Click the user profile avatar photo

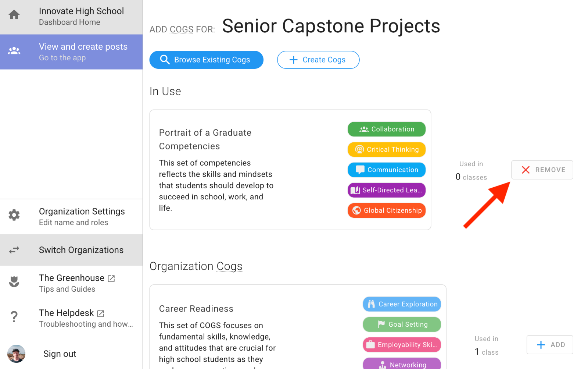click(x=17, y=354)
